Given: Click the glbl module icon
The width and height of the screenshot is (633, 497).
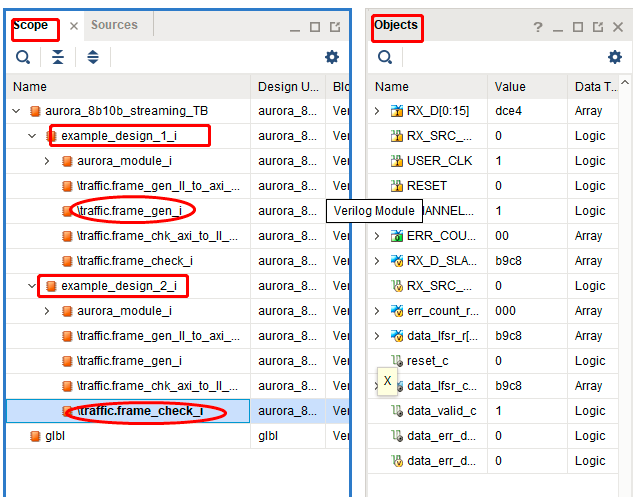Looking at the screenshot, I should click(36, 436).
